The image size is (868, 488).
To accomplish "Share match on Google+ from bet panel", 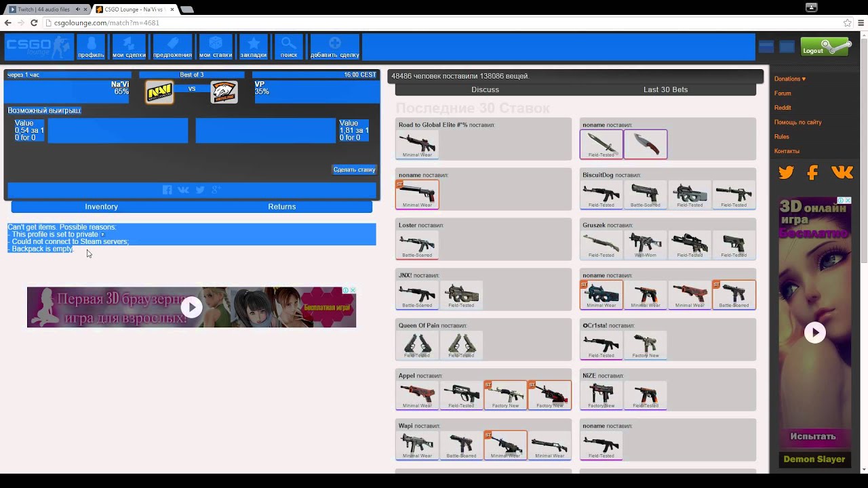I will tap(216, 190).
